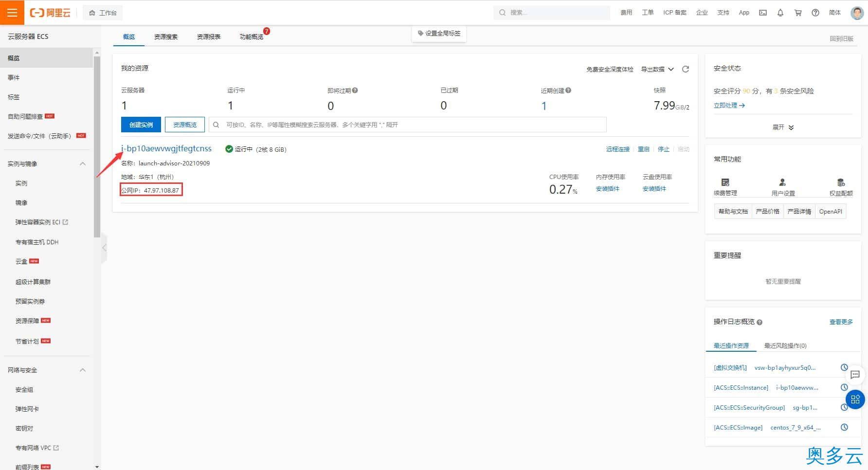Screen dimensions: 868x470
Task: Click 远程连接 for the instance
Action: click(x=618, y=149)
